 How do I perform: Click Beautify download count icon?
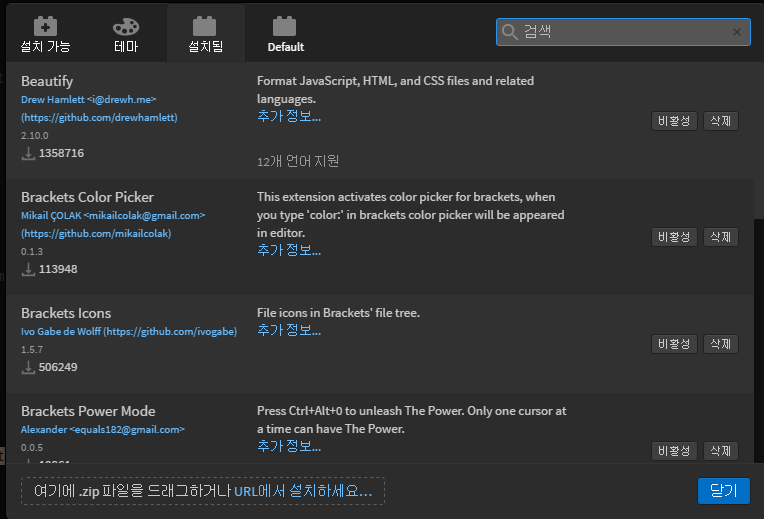pos(28,153)
